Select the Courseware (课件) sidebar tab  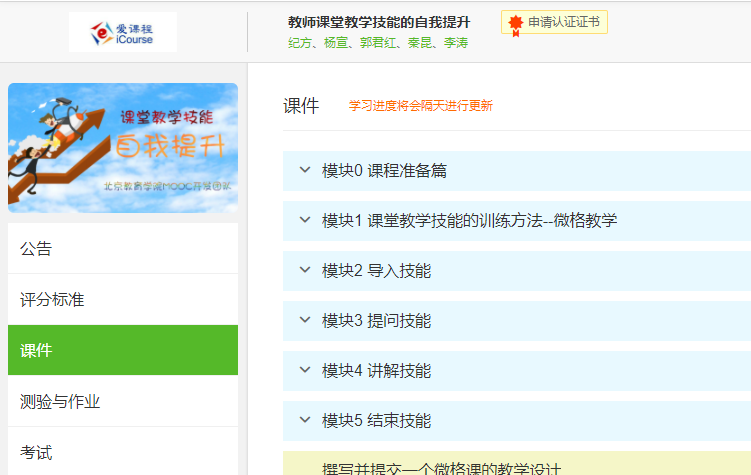36,350
